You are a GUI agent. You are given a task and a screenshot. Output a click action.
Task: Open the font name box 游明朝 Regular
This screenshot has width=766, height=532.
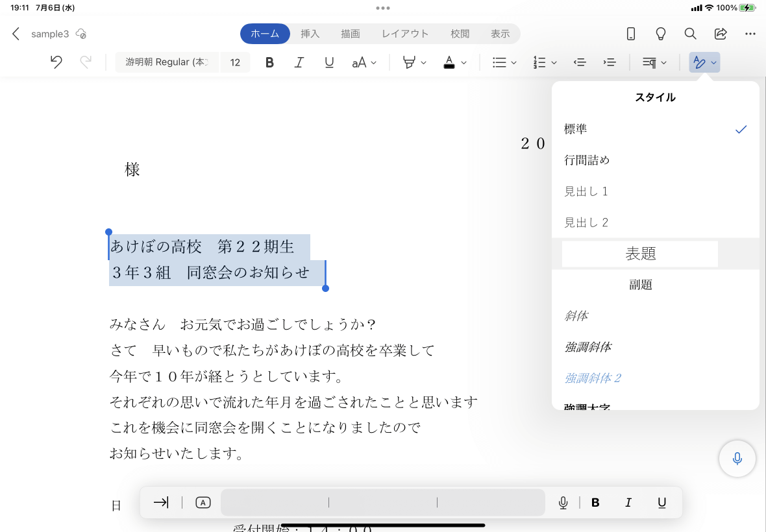click(167, 62)
